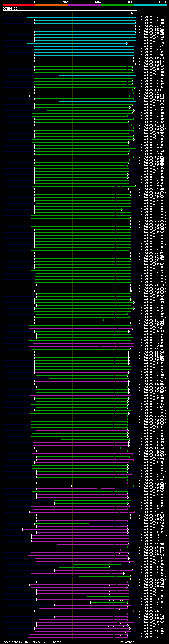Select the UniRef100_Q9UHL4 label
Screen dimensions: 169x644
click(152, 428)
